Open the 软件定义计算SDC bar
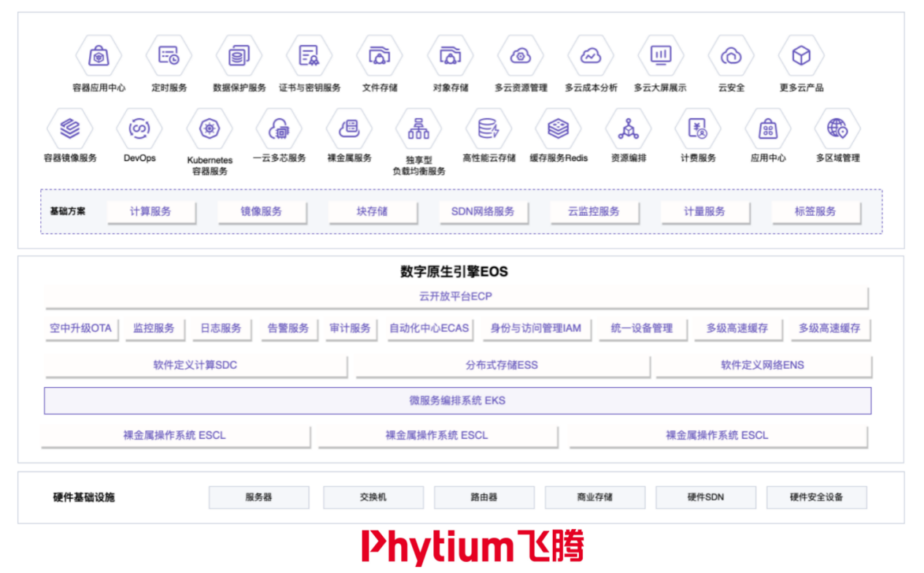 tap(195, 365)
